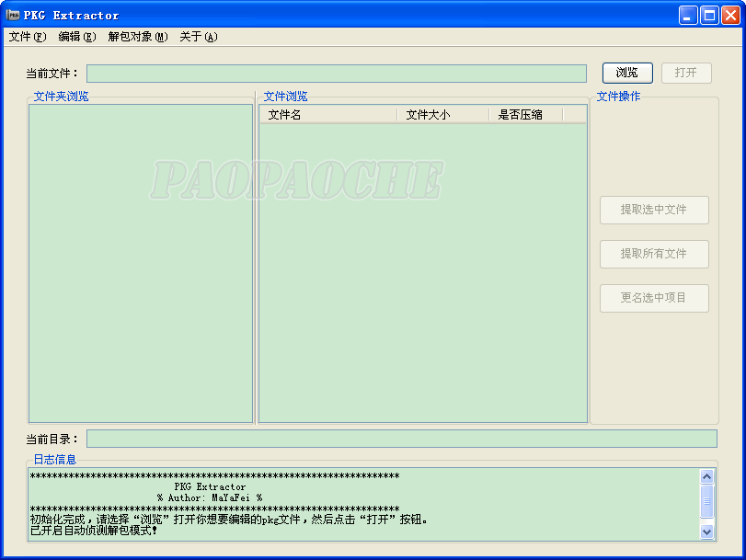Sort by 是否压缩 column header

(x=526, y=115)
